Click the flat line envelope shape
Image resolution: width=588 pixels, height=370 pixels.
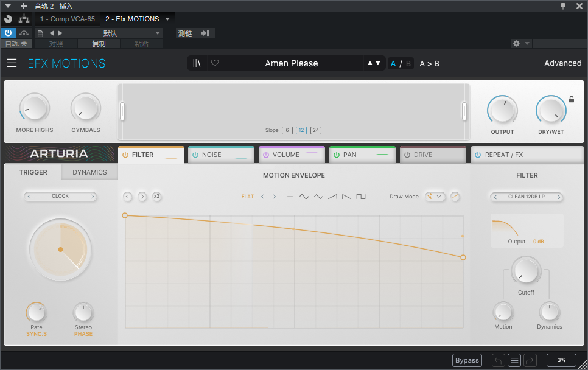tap(290, 197)
